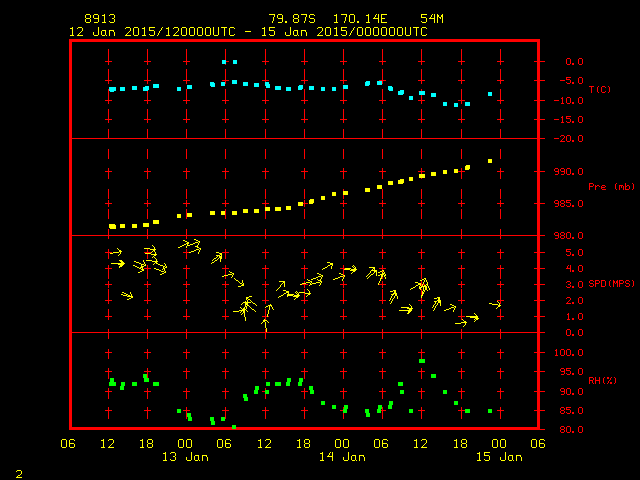Click the -20.0 temperature tick value
This screenshot has width=640, height=480.
pos(569,139)
